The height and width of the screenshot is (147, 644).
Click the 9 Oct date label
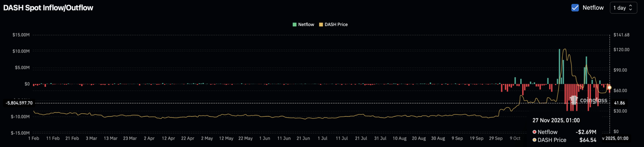tap(515, 138)
